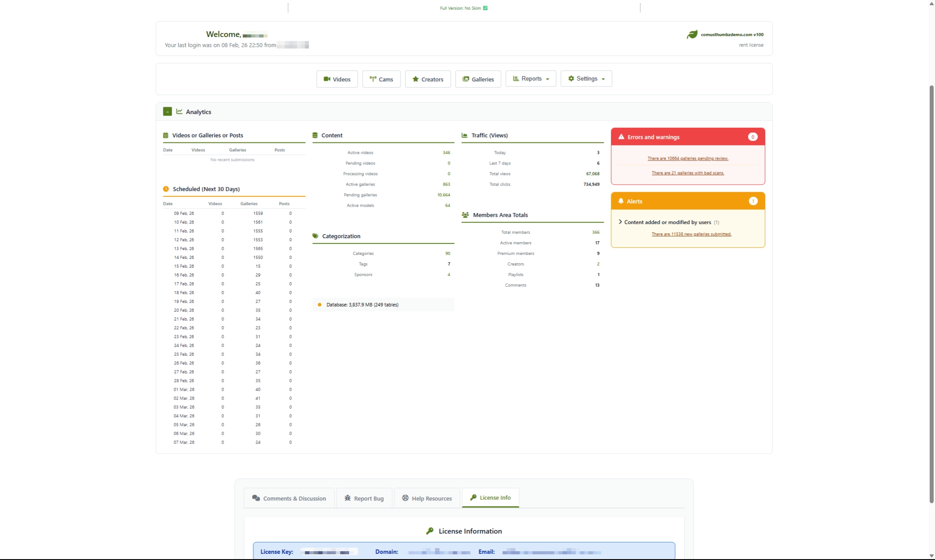Click the Content database stack icon
Viewport: 935px width, 560px height.
(315, 135)
